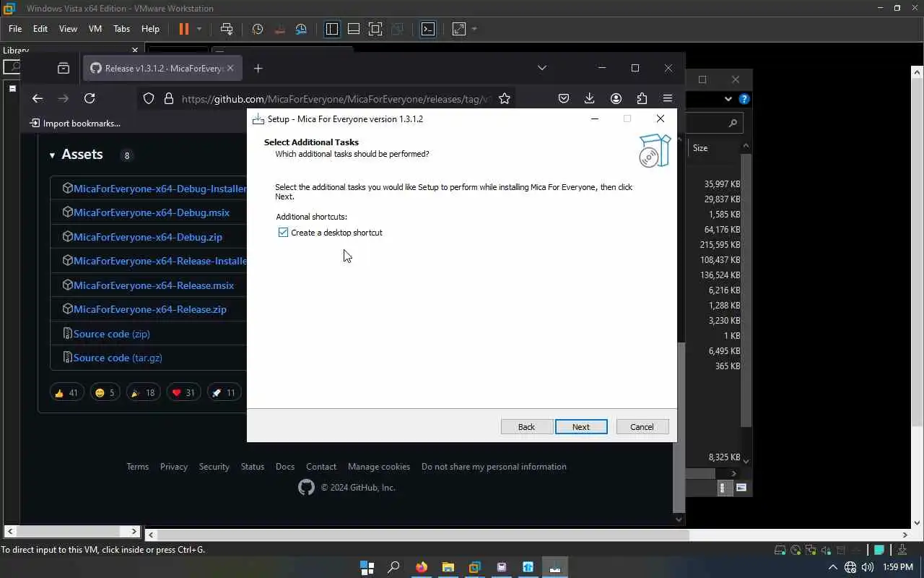The image size is (924, 578).
Task: Download MicaForEveryone-x64-Debug.msix asset
Action: click(x=151, y=212)
